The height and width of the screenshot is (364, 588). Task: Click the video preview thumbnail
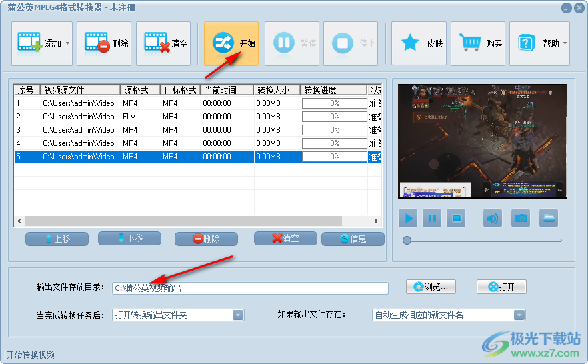coord(483,141)
